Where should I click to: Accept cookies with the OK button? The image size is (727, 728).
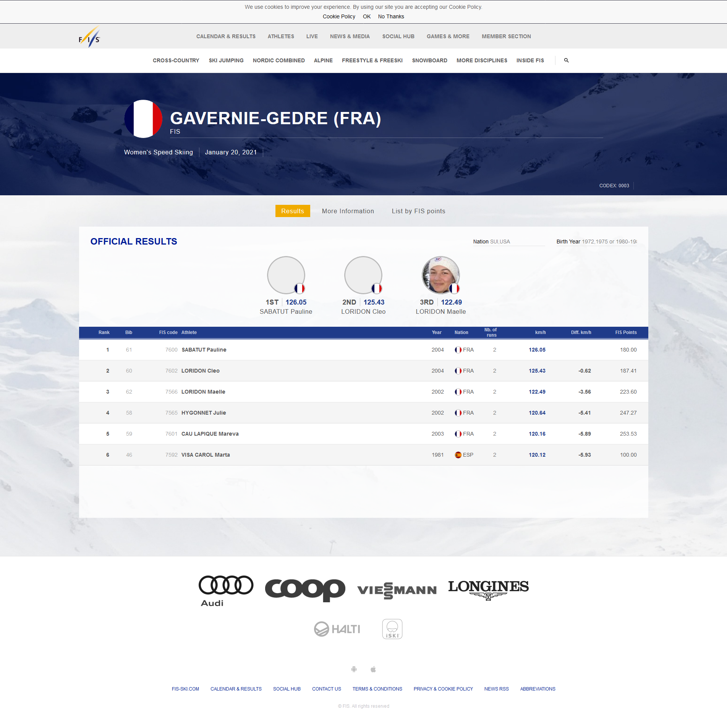(x=366, y=16)
